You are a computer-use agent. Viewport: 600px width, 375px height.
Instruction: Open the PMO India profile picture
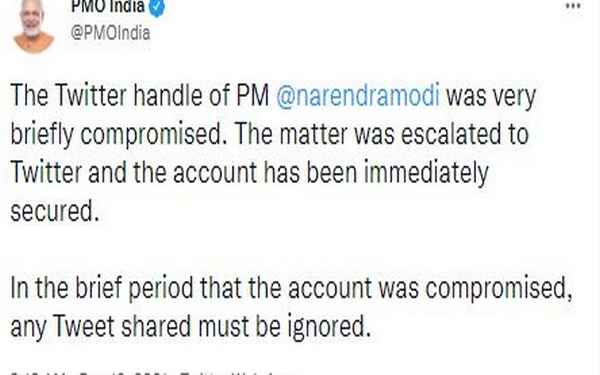(33, 26)
